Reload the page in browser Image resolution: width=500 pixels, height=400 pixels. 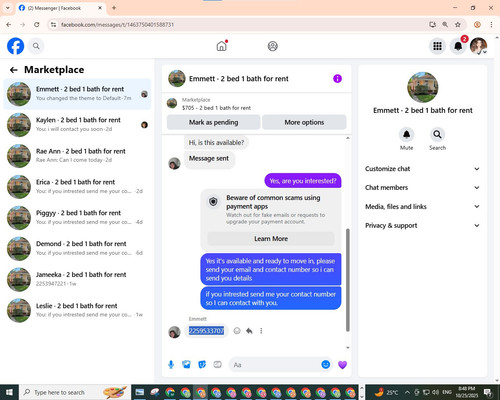click(x=37, y=24)
